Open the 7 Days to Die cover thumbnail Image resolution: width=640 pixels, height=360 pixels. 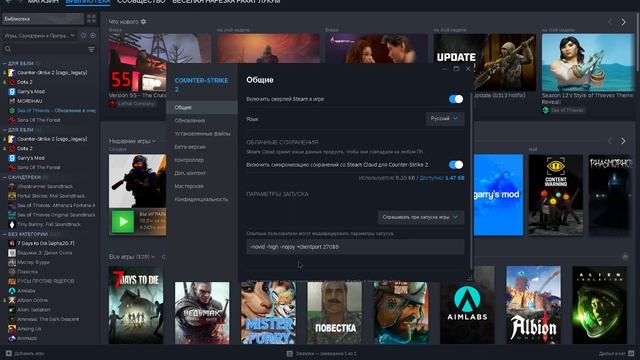click(x=136, y=304)
